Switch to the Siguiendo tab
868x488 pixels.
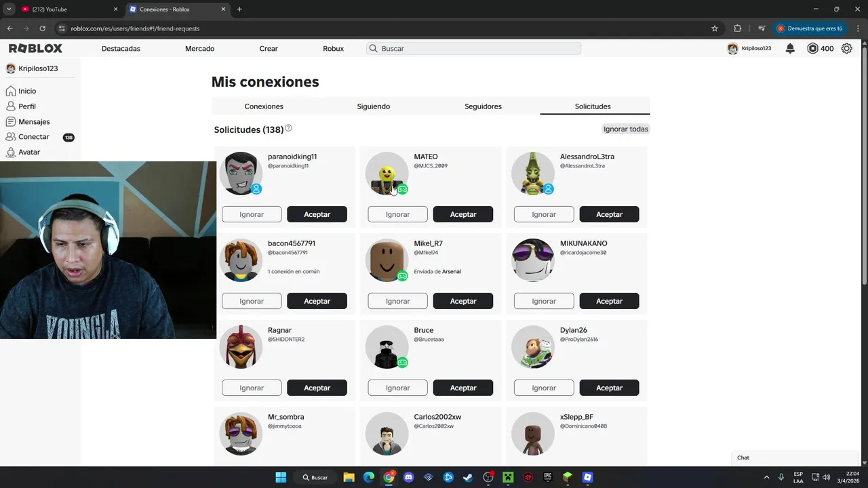(374, 106)
